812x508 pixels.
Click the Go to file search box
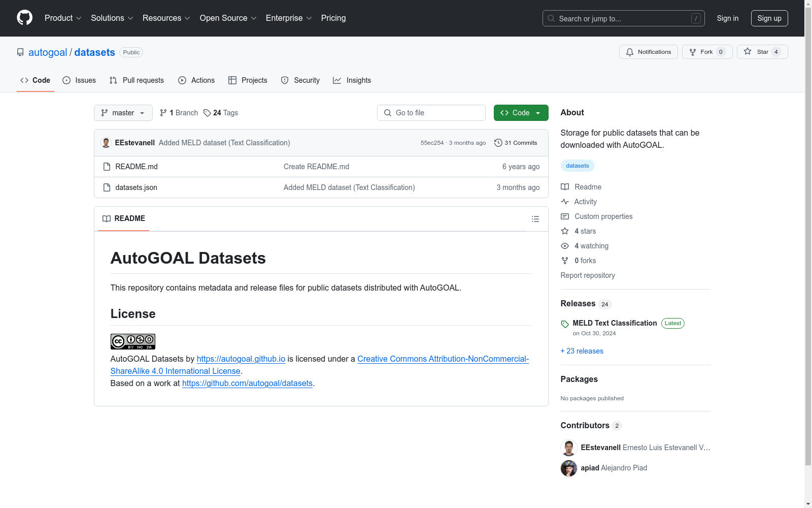click(431, 113)
